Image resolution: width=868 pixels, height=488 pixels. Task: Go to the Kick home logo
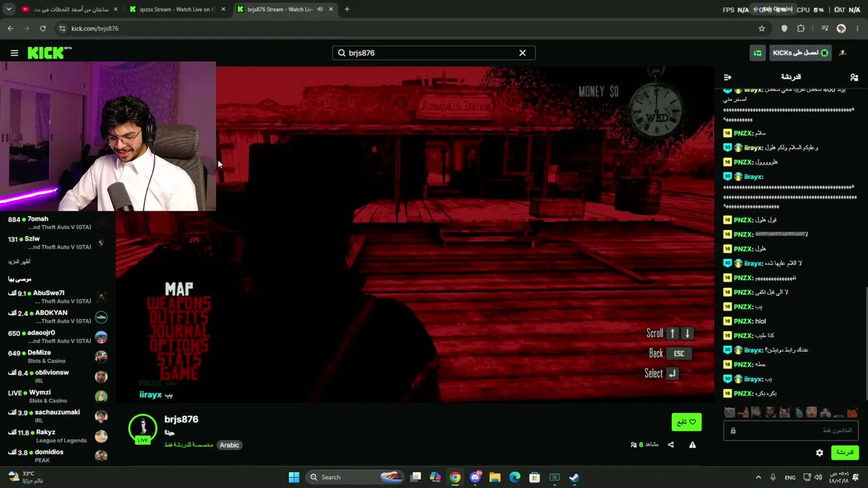50,53
